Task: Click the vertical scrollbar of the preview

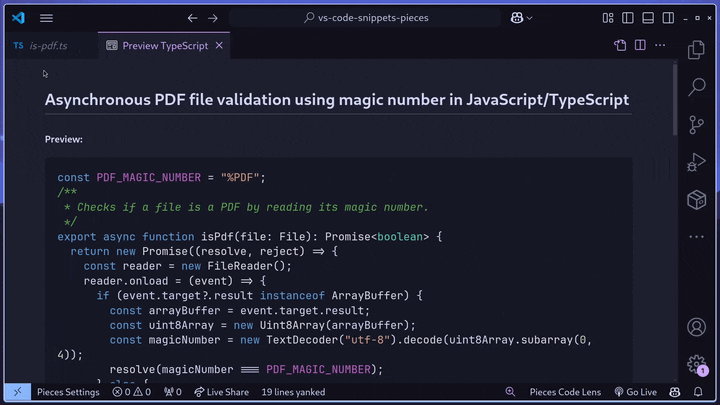Action: (675, 100)
